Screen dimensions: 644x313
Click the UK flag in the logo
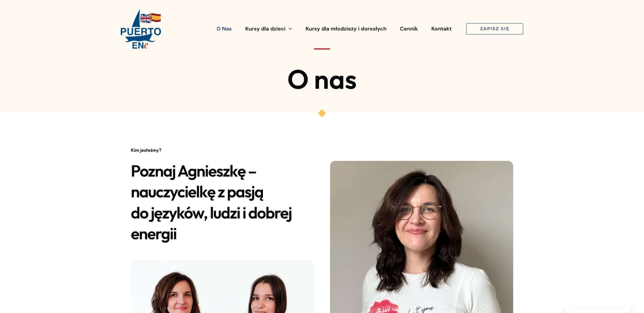pos(146,18)
